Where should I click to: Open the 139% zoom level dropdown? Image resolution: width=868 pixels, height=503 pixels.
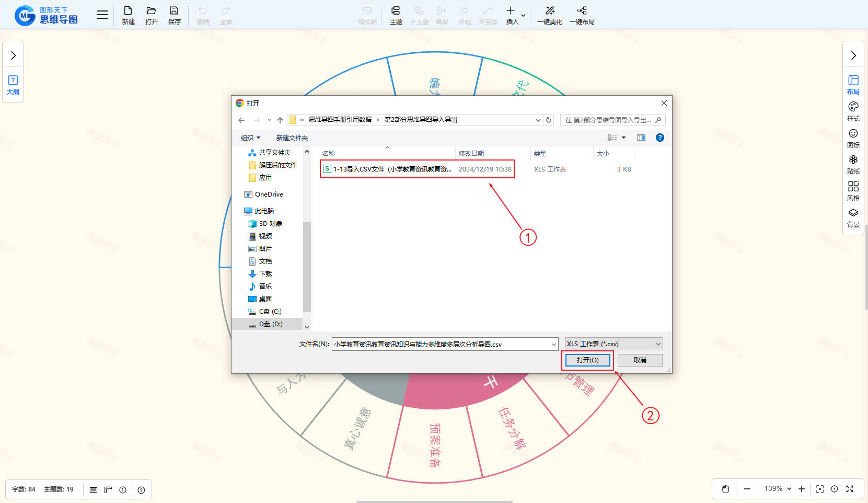tap(778, 489)
